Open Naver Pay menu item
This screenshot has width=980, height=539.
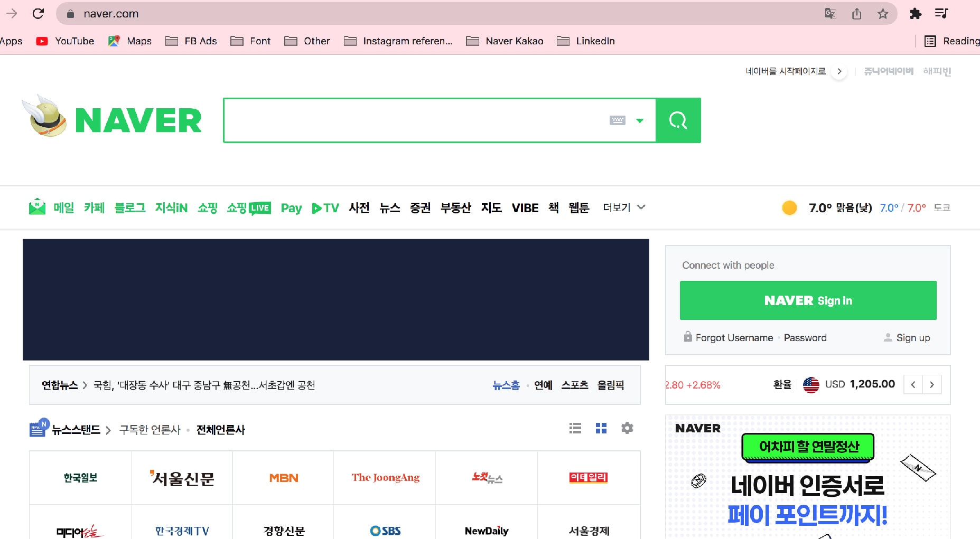click(x=291, y=208)
